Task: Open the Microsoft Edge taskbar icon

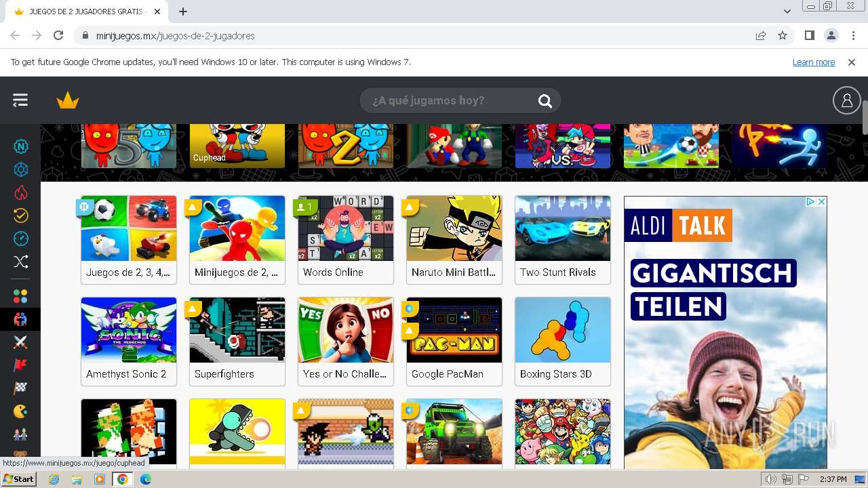Action: (x=145, y=479)
